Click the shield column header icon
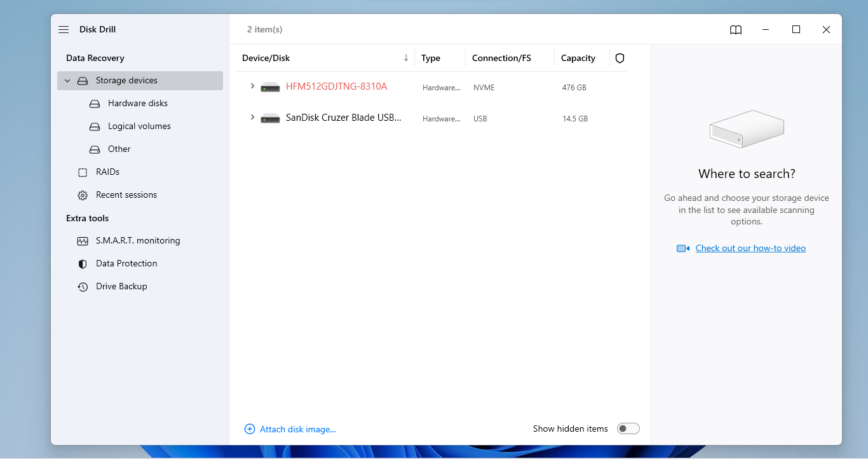The height and width of the screenshot is (459, 868). point(620,58)
